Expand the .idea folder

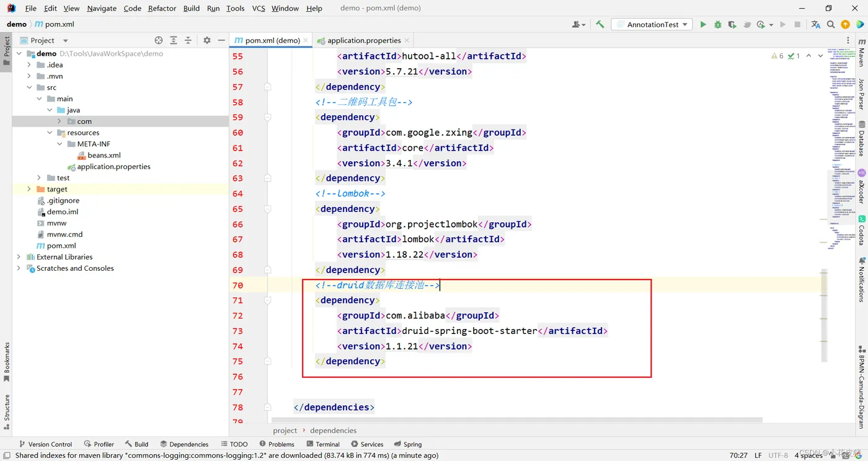click(29, 64)
